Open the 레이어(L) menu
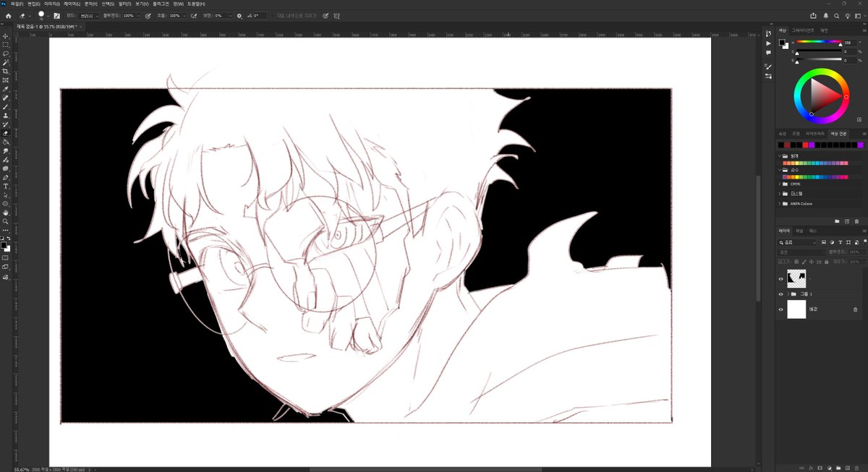Image resolution: width=868 pixels, height=472 pixels. pos(73,4)
